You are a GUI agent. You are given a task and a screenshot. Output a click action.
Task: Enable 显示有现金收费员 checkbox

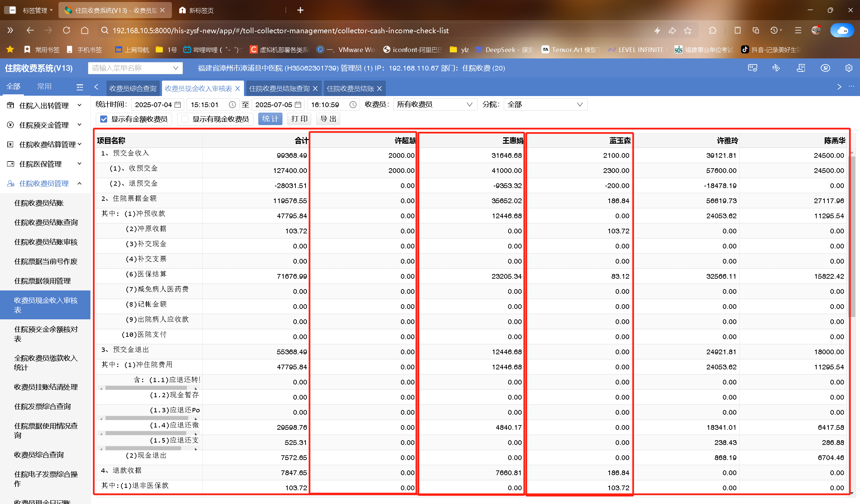[x=185, y=119]
